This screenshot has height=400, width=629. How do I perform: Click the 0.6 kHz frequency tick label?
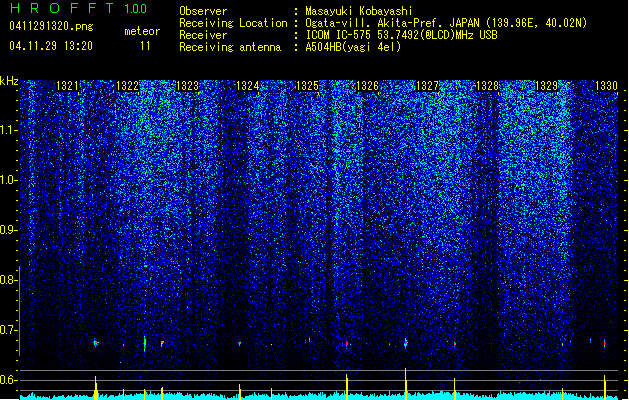point(9,380)
